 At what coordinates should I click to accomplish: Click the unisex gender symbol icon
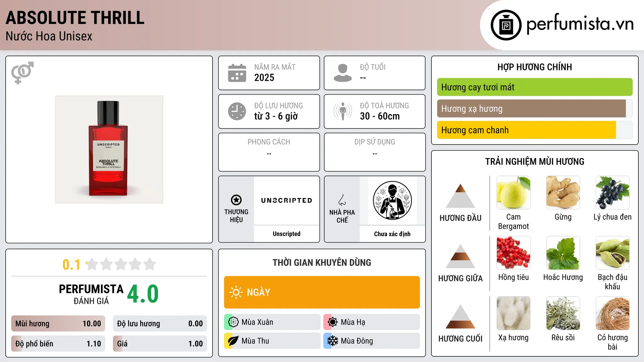click(22, 73)
